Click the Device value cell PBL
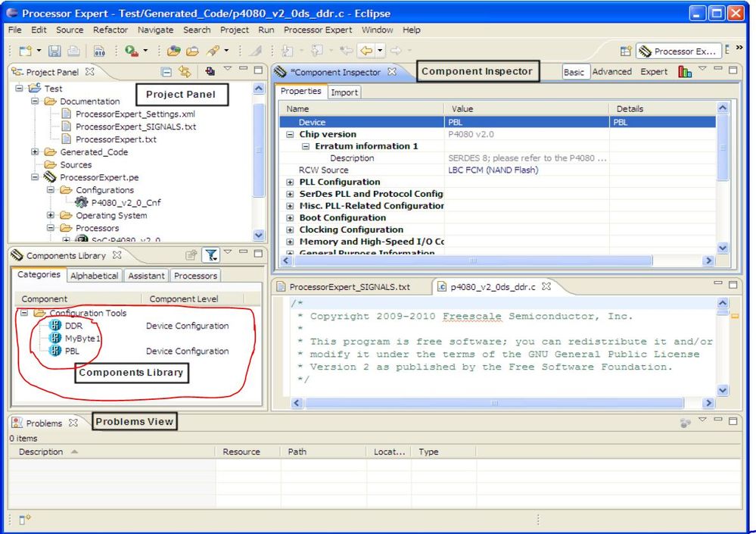 click(527, 122)
